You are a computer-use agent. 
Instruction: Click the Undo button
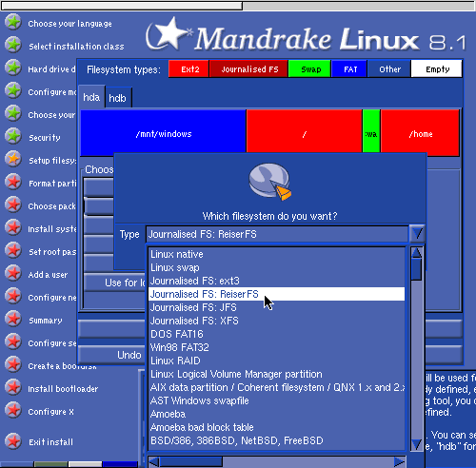[111, 355]
